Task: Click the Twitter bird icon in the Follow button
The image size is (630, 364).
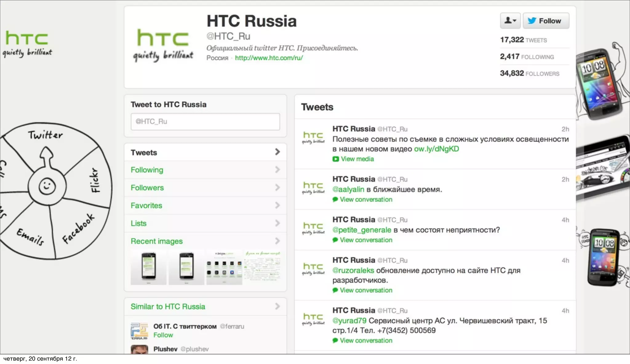Action: pyautogui.click(x=532, y=21)
